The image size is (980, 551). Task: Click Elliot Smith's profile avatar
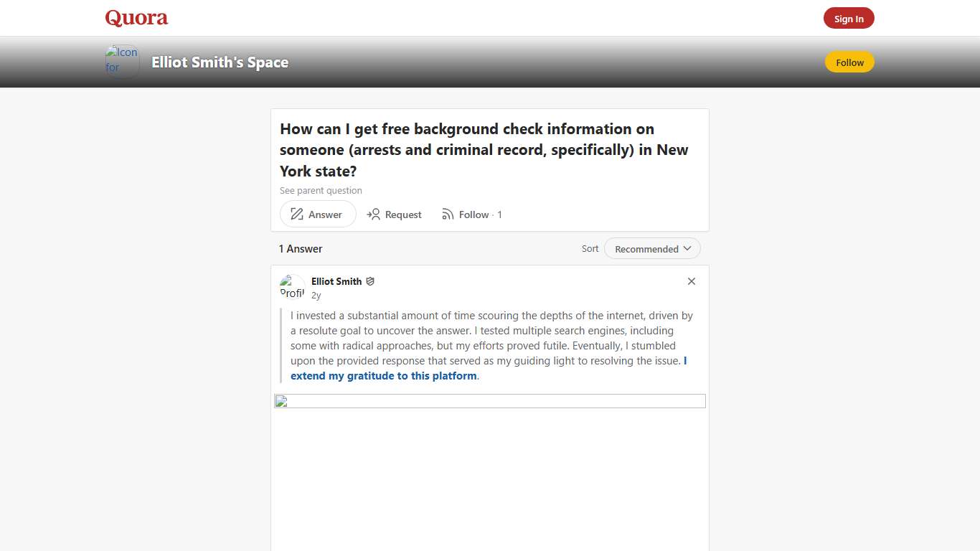292,286
